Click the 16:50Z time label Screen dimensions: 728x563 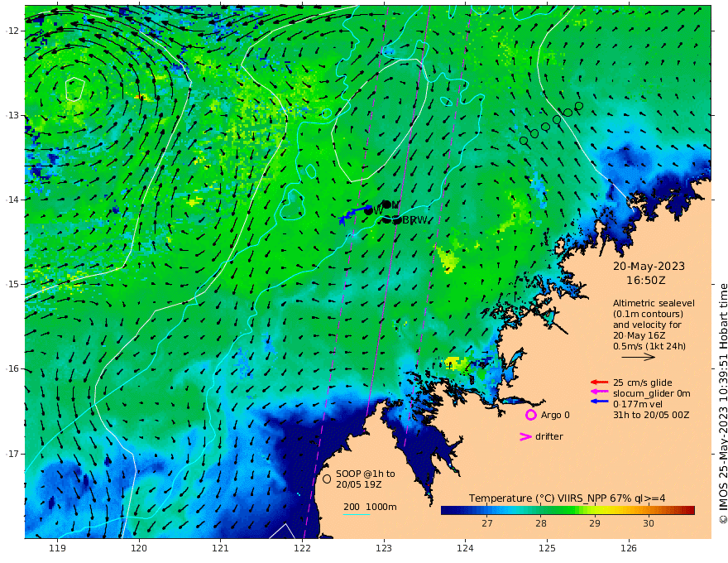645,281
